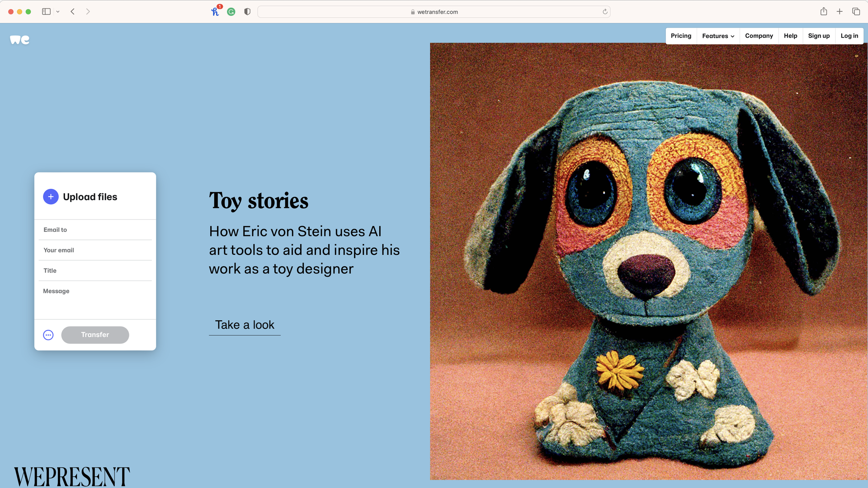Open the Share menu in Safari toolbar

824,11
